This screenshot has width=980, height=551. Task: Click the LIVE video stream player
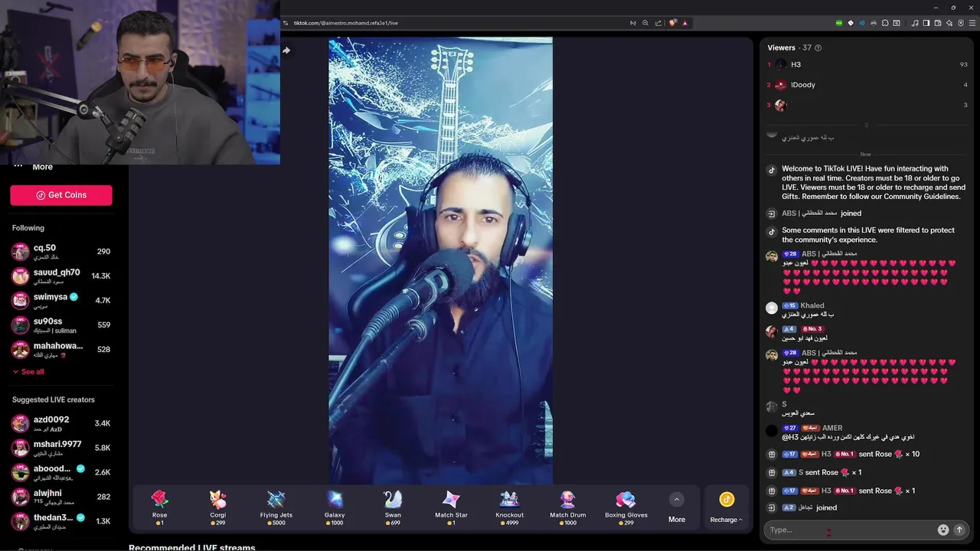click(x=440, y=260)
